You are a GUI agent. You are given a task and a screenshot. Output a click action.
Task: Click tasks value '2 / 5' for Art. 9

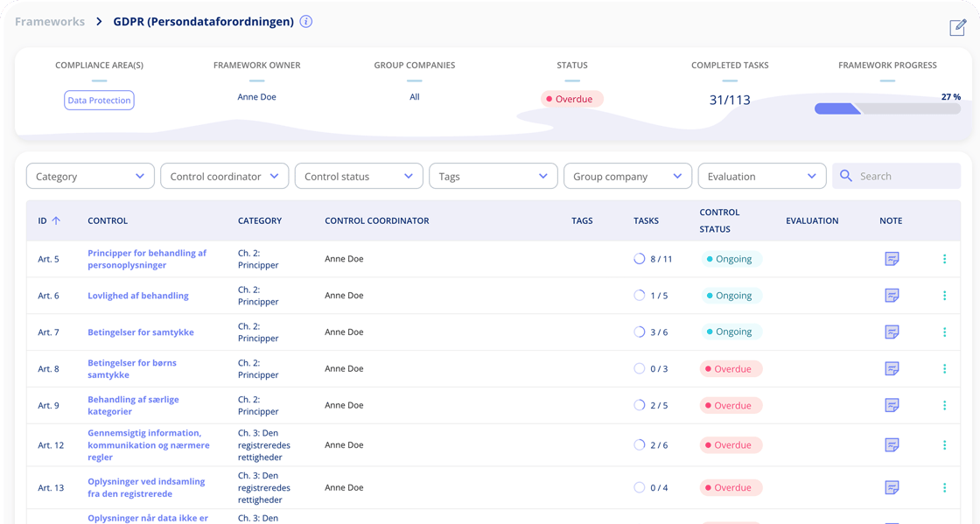click(x=659, y=405)
